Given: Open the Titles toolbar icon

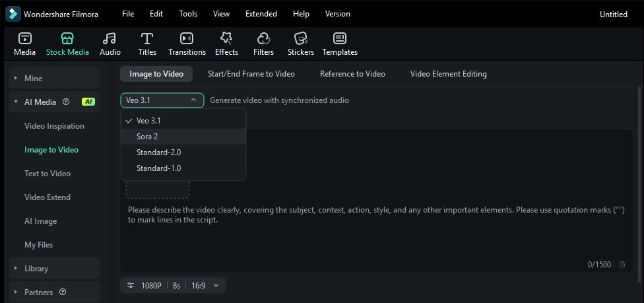Looking at the screenshot, I should 147,44.
